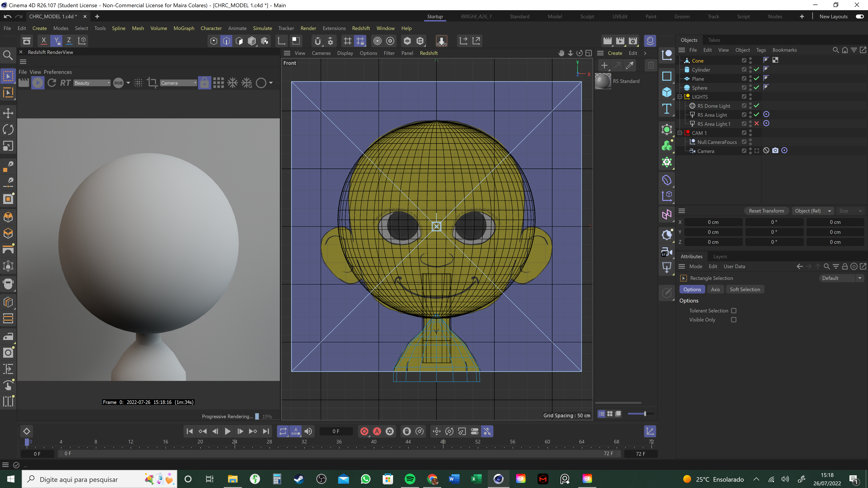Enable the Tolerant Selection checkbox

click(x=734, y=310)
